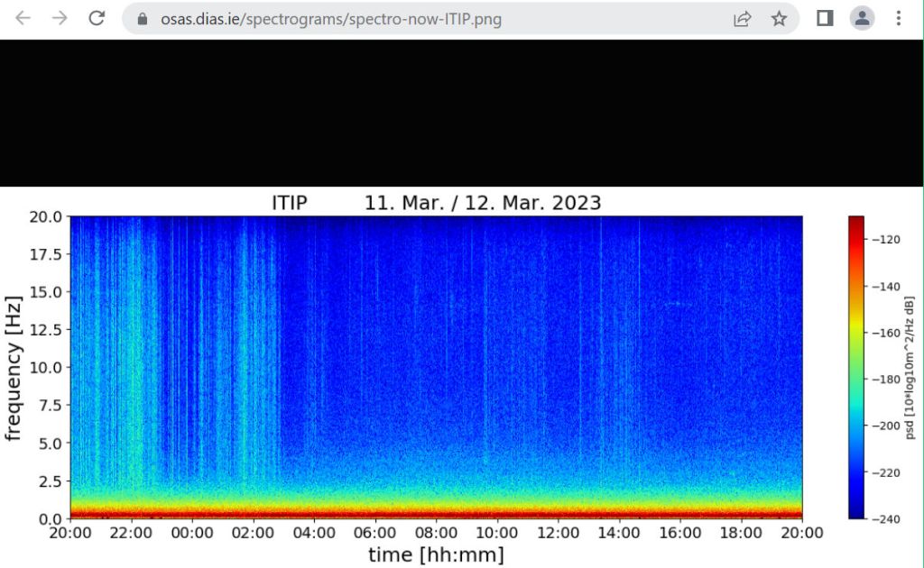Click the ITIP station title
The image size is (924, 568).
click(290, 203)
